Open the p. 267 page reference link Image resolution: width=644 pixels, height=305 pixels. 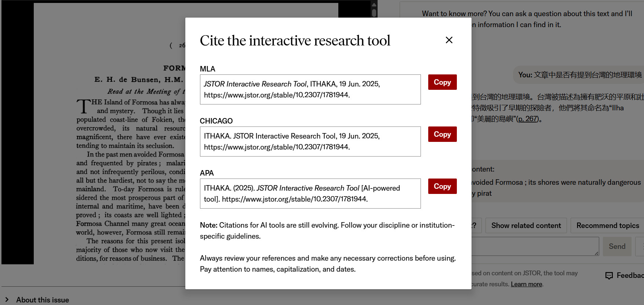(x=527, y=119)
